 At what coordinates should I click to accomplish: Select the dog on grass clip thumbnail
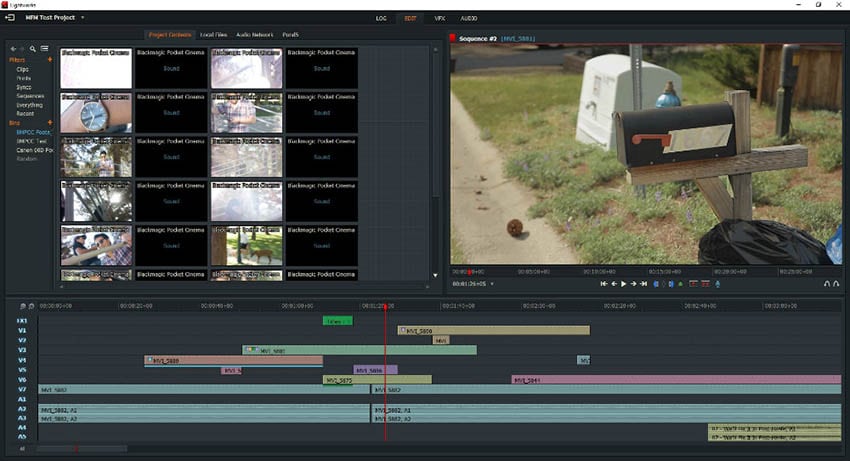click(247, 246)
